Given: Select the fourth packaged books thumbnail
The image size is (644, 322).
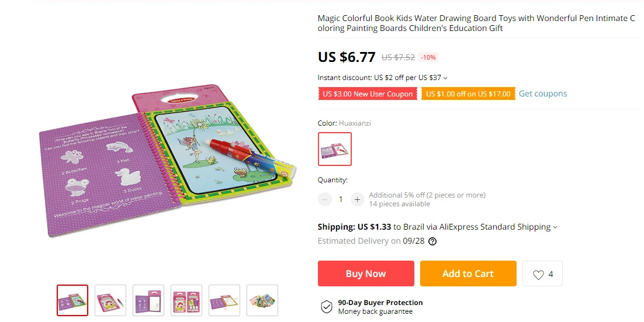Looking at the screenshot, I should (186, 300).
